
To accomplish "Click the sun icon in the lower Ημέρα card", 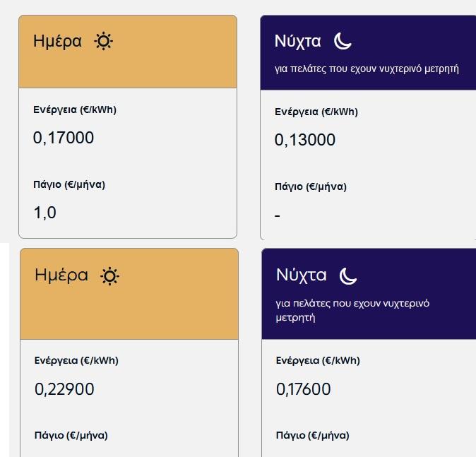I will (109, 276).
